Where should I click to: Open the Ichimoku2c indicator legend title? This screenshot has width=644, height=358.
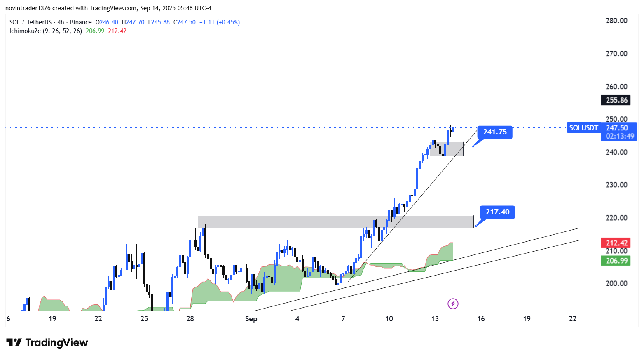[25, 31]
